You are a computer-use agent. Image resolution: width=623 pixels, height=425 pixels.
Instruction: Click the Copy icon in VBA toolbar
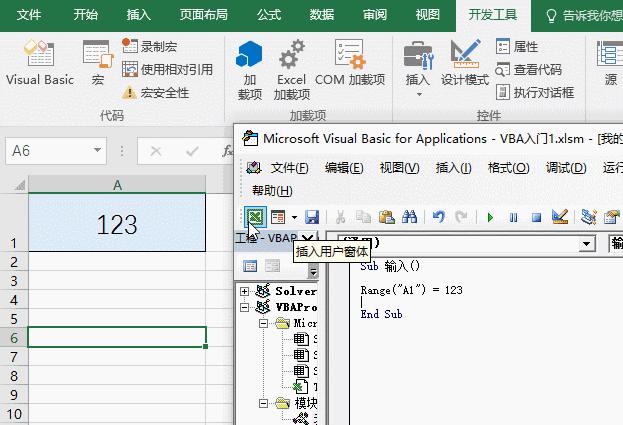pyautogui.click(x=363, y=217)
